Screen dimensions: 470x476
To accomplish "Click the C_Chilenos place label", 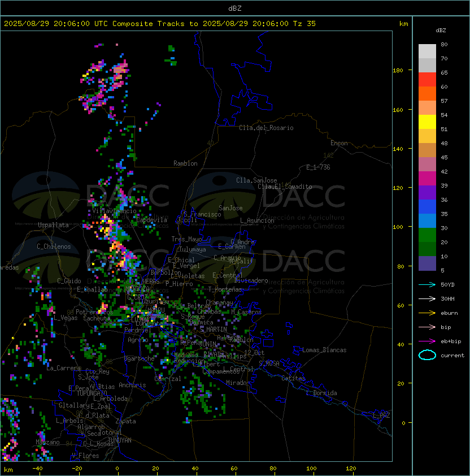I will tap(54, 246).
